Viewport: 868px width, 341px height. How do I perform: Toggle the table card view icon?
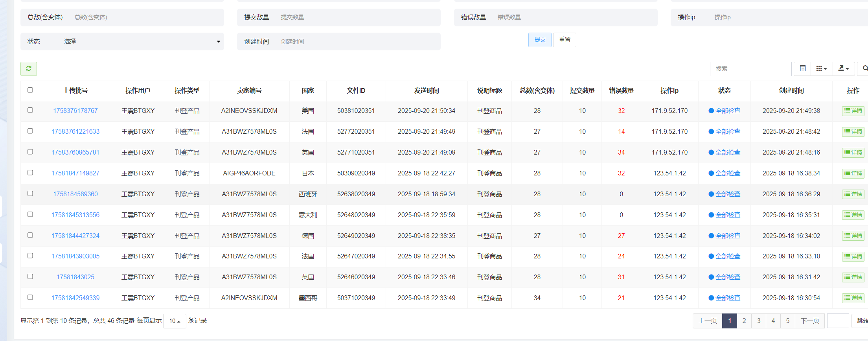803,69
